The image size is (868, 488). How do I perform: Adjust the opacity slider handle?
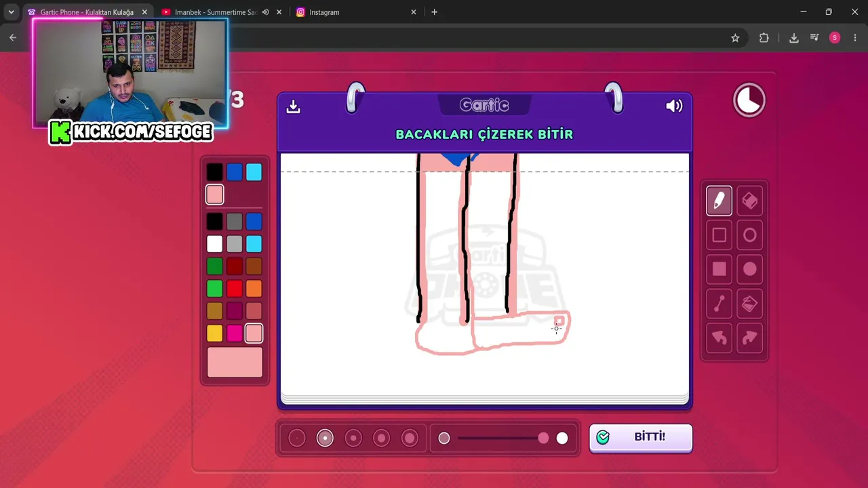click(x=543, y=439)
